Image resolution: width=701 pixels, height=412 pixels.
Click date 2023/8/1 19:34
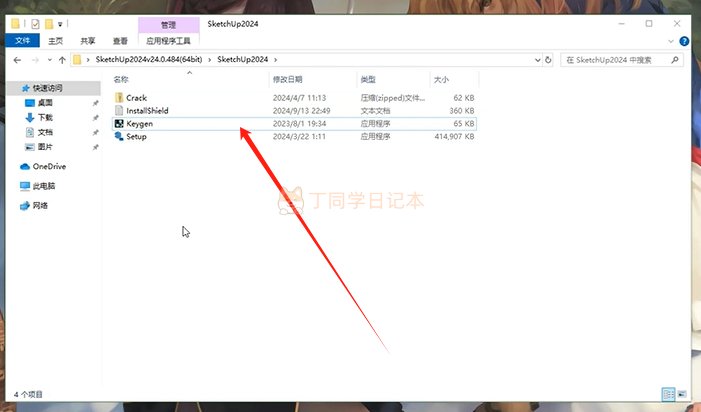[299, 124]
